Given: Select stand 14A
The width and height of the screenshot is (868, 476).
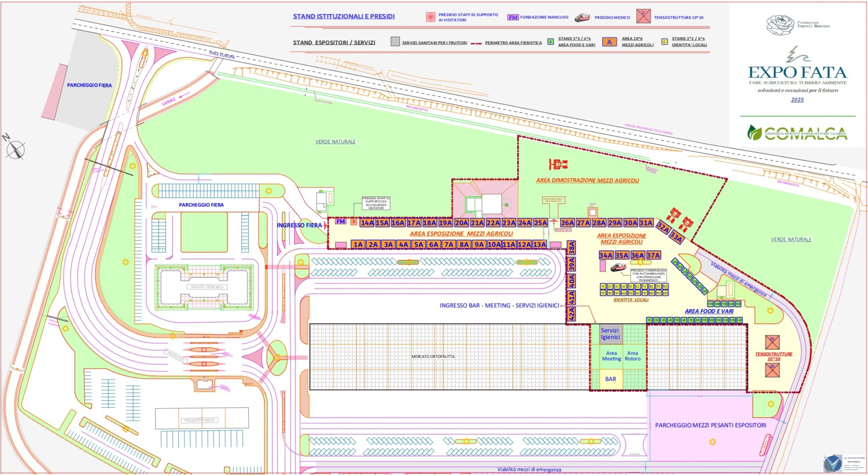Looking at the screenshot, I should [x=367, y=223].
